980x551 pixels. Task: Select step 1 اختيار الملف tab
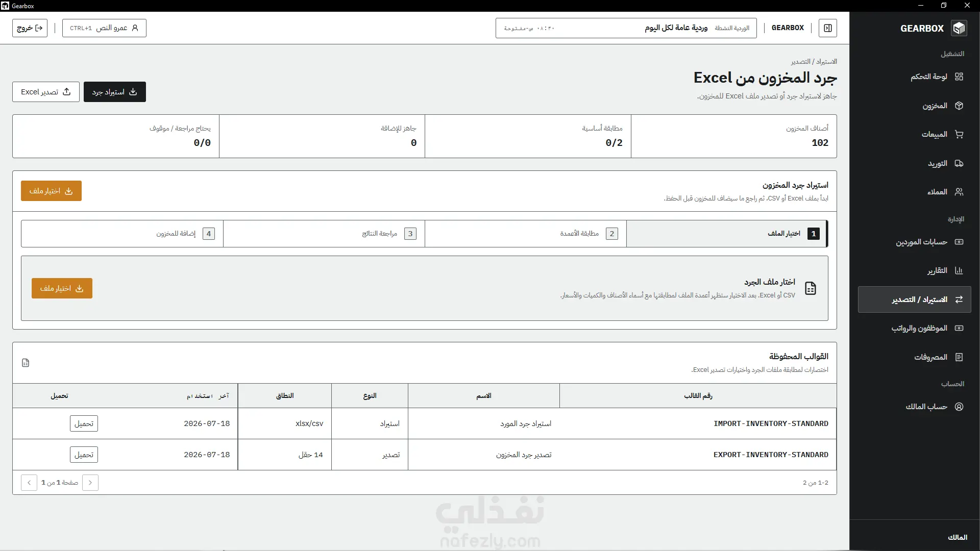coord(727,234)
